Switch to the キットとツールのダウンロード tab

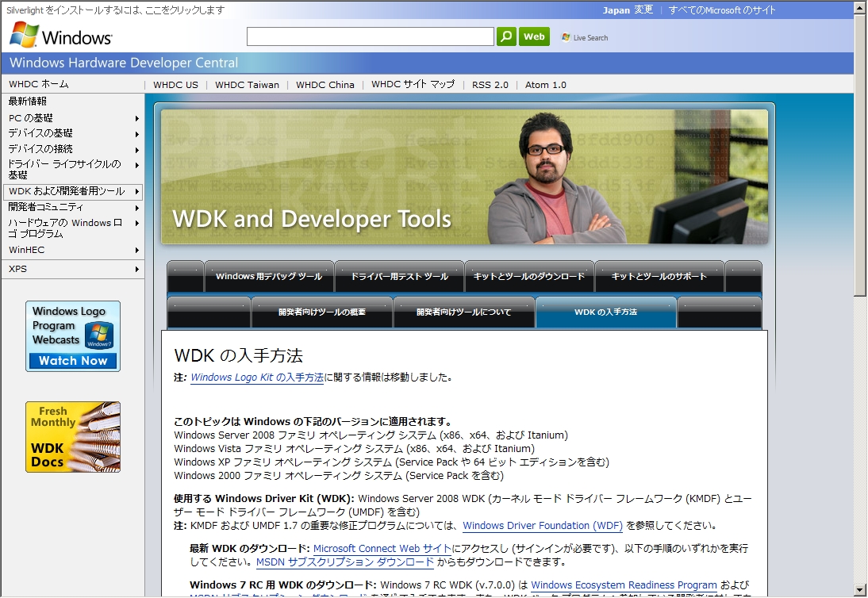tap(529, 277)
